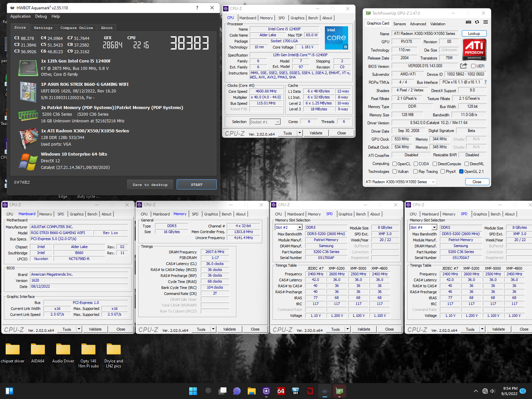Click the Intel Core i5 logo in CPU-Z

tap(336, 38)
